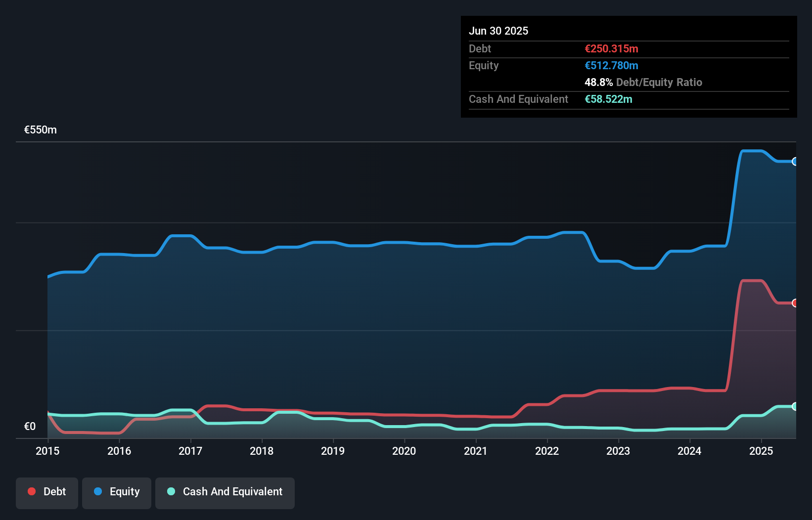
Task: Click the 48.8% Debt/Equity Ratio text
Action: (643, 82)
